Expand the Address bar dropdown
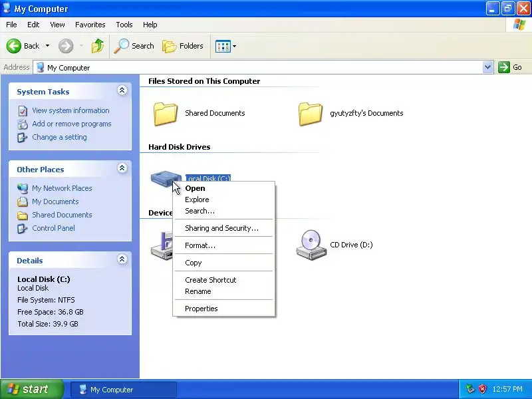 coord(487,67)
